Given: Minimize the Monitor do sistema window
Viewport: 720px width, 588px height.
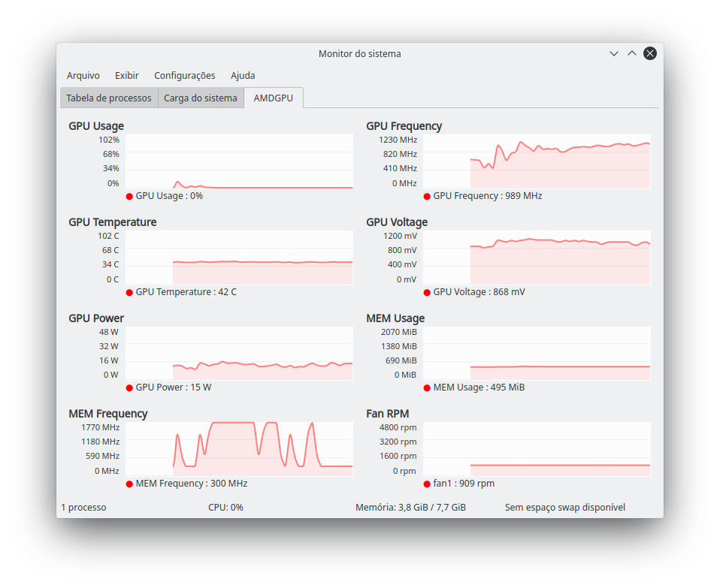Looking at the screenshot, I should 613,53.
